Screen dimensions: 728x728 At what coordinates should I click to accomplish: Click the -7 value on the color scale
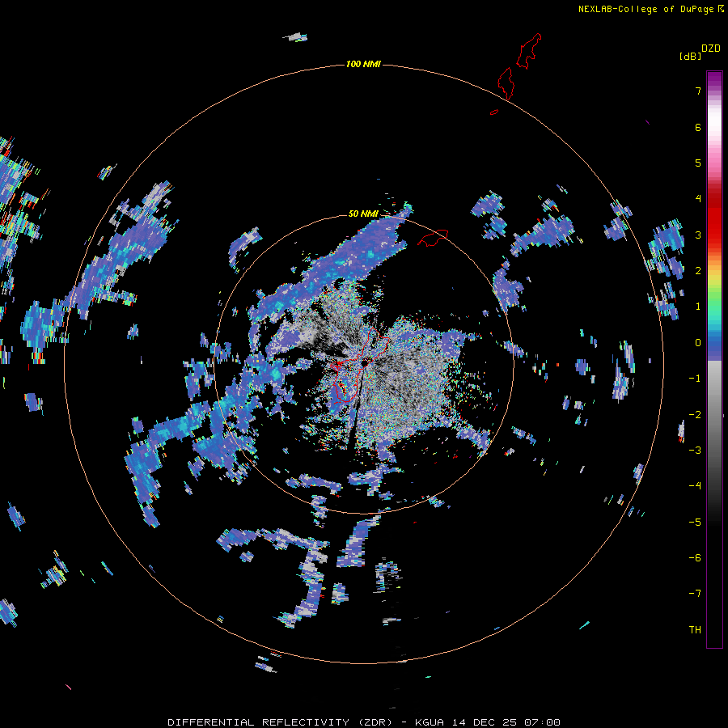(695, 594)
